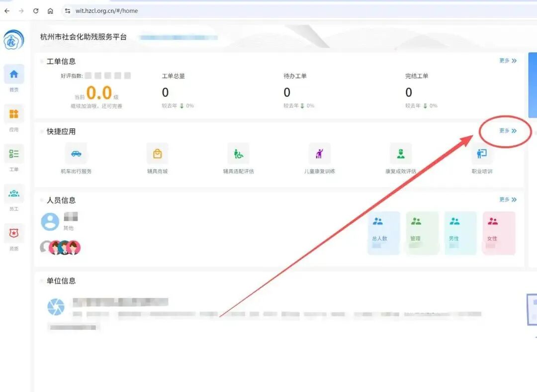Image resolution: width=537 pixels, height=392 pixels.
Task: Click the 好评指数 star rating
Action: [x=108, y=76]
